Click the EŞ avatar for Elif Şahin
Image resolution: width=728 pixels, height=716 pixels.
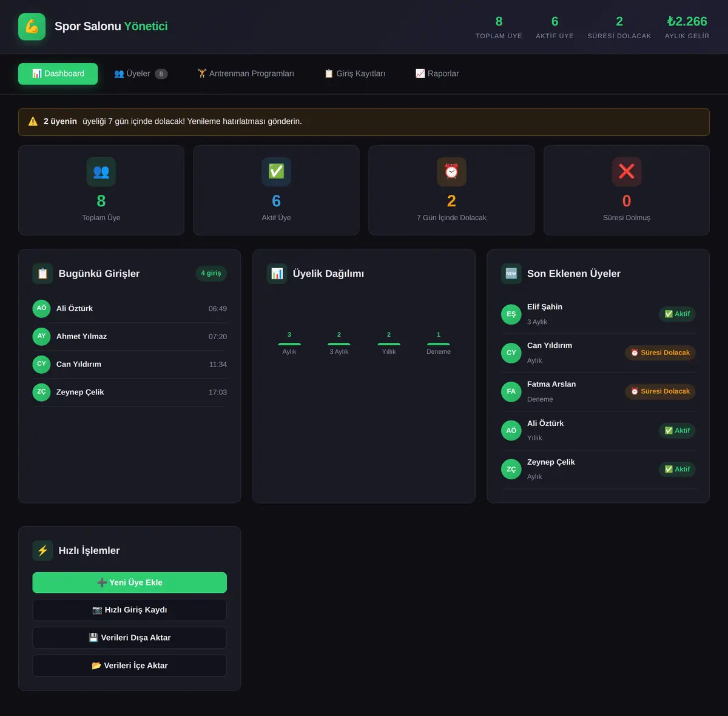[511, 314]
